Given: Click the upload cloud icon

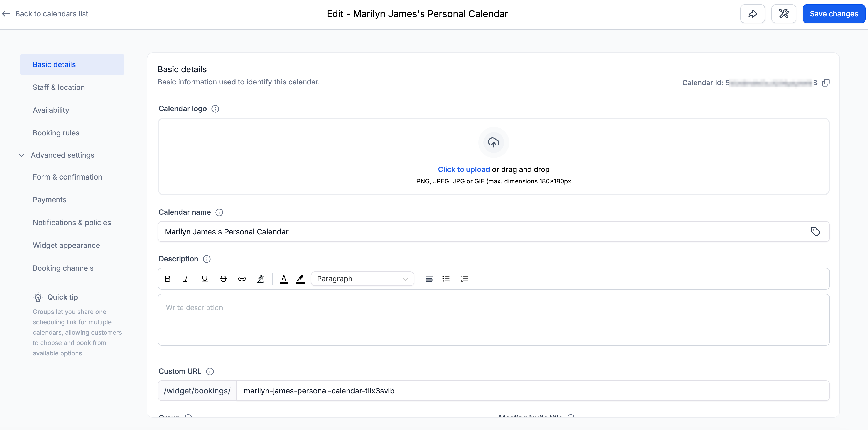Looking at the screenshot, I should coord(493,142).
